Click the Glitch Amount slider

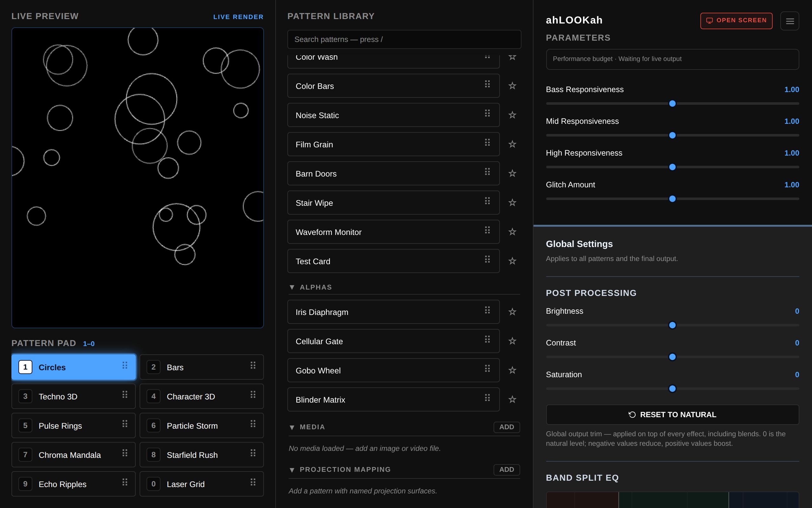click(672, 199)
